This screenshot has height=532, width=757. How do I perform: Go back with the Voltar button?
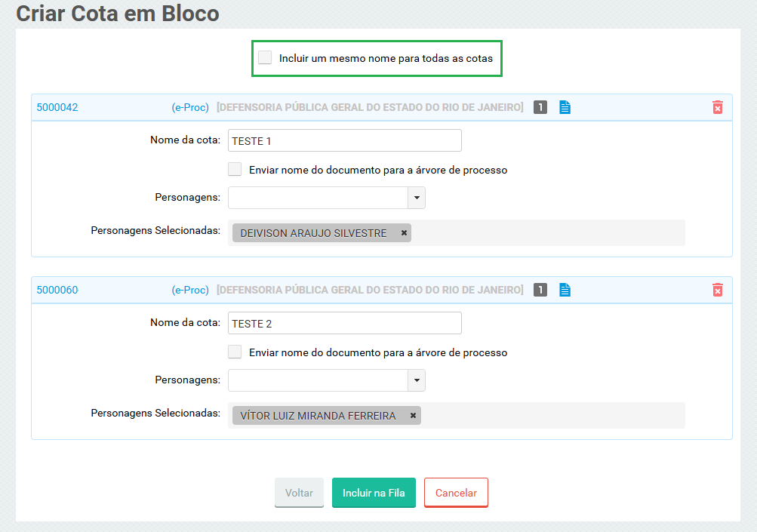pos(299,493)
